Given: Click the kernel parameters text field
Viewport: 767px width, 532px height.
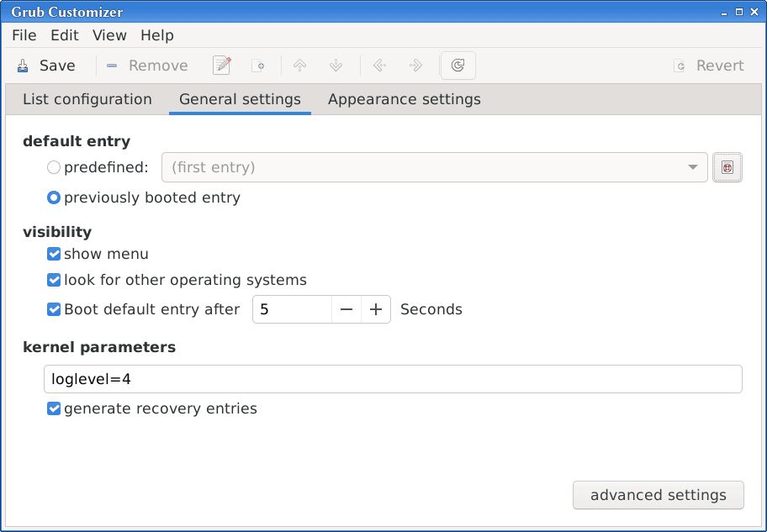Looking at the screenshot, I should [x=393, y=379].
